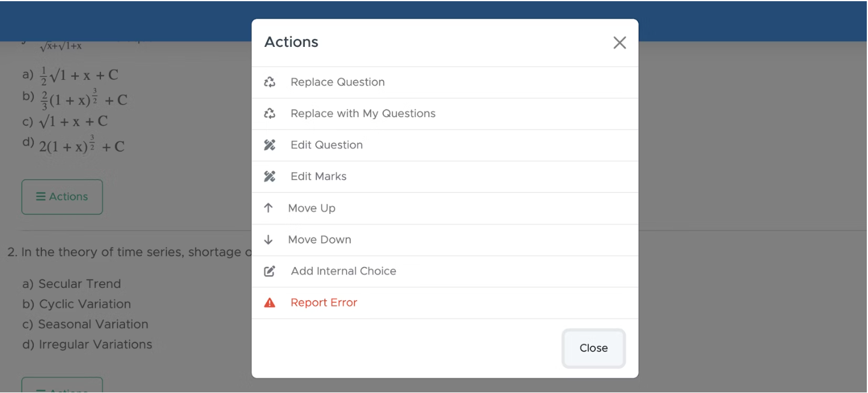This screenshot has width=868, height=393.
Task: Click the edit-square icon beside Add Internal Choice
Action: pos(270,271)
